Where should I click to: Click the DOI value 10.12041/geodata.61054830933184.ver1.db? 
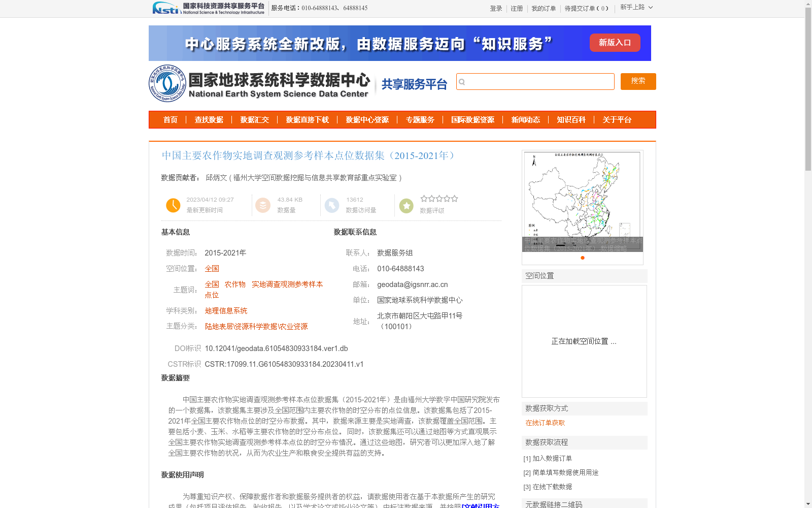point(277,348)
